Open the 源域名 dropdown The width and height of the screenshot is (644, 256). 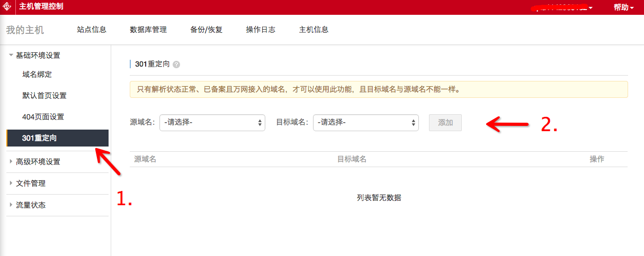212,123
